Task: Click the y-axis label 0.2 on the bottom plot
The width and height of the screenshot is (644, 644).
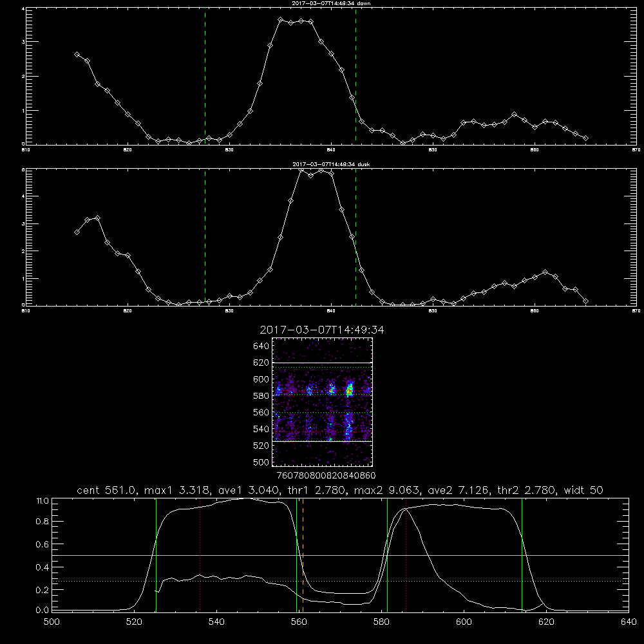Action: click(x=43, y=590)
